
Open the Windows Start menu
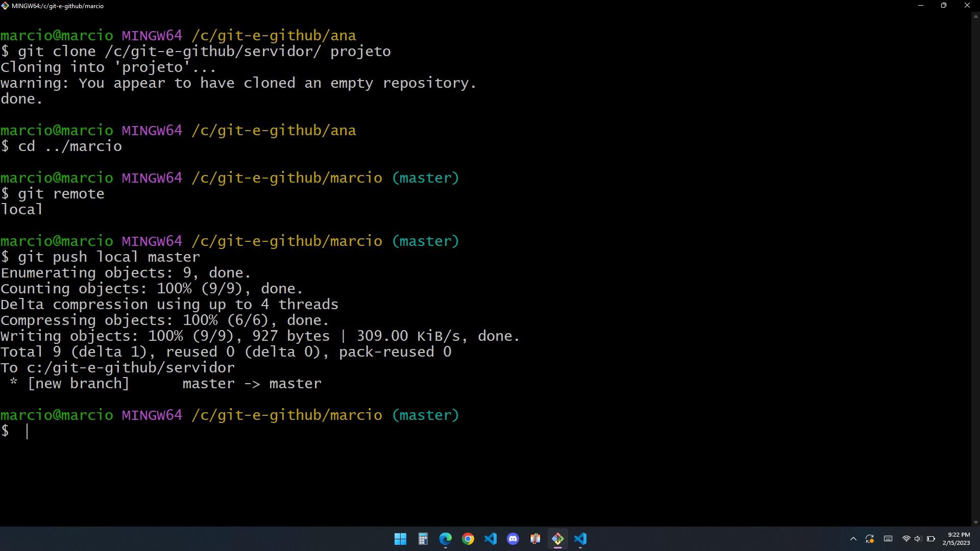[401, 539]
